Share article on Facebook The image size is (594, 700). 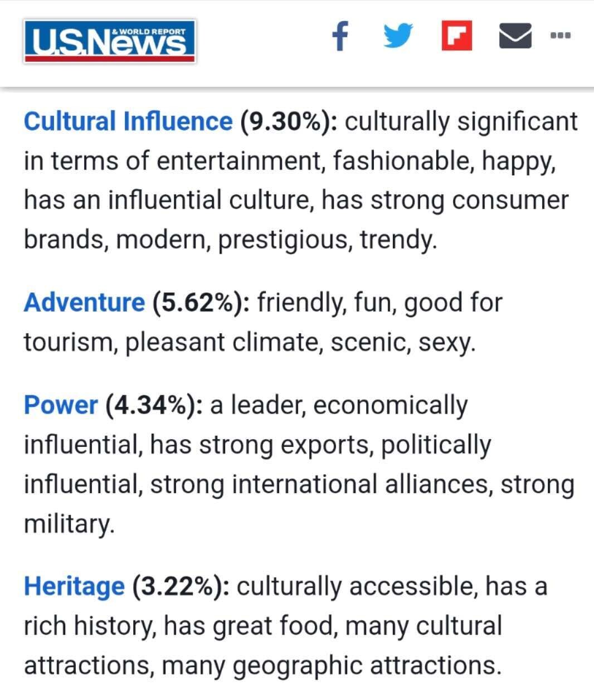click(x=340, y=36)
